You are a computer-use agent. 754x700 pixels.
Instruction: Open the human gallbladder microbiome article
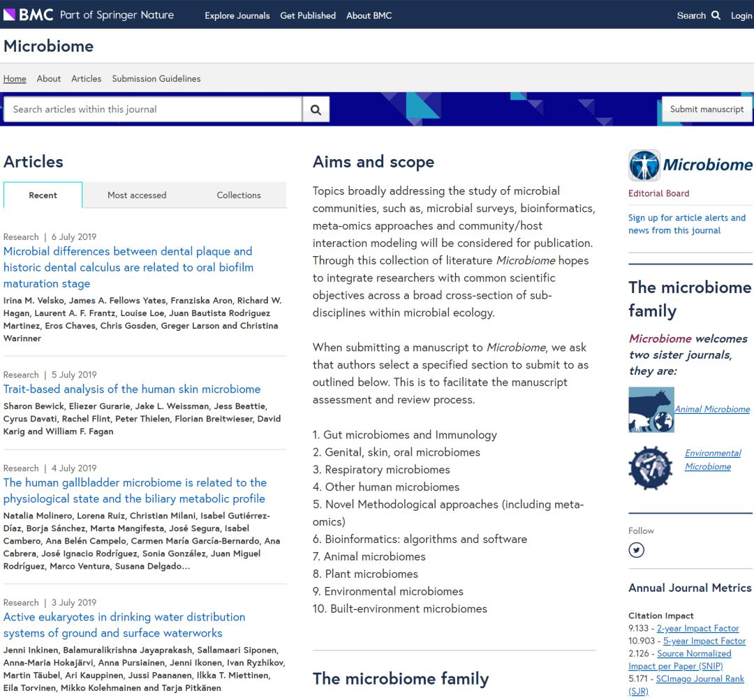pos(135,491)
